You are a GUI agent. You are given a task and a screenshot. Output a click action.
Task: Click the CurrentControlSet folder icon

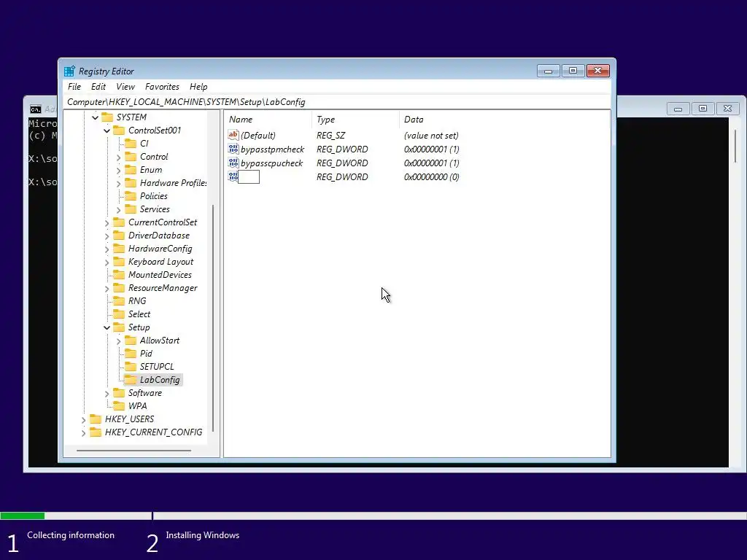click(119, 222)
